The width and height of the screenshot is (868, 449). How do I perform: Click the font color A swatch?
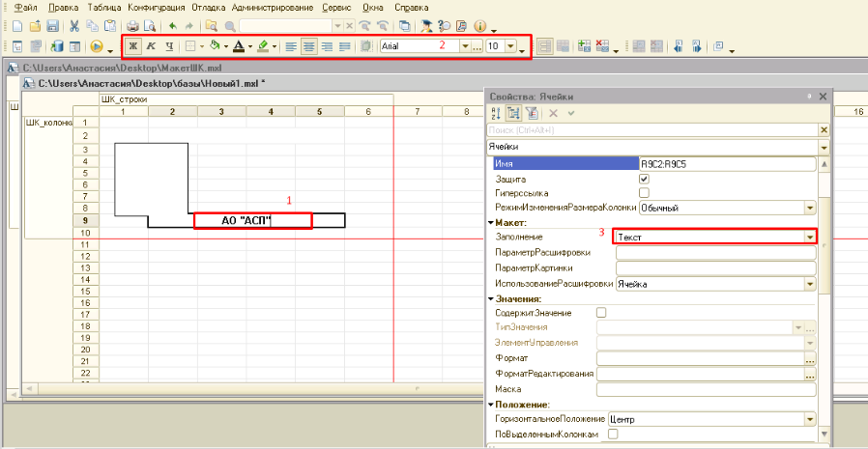point(239,47)
